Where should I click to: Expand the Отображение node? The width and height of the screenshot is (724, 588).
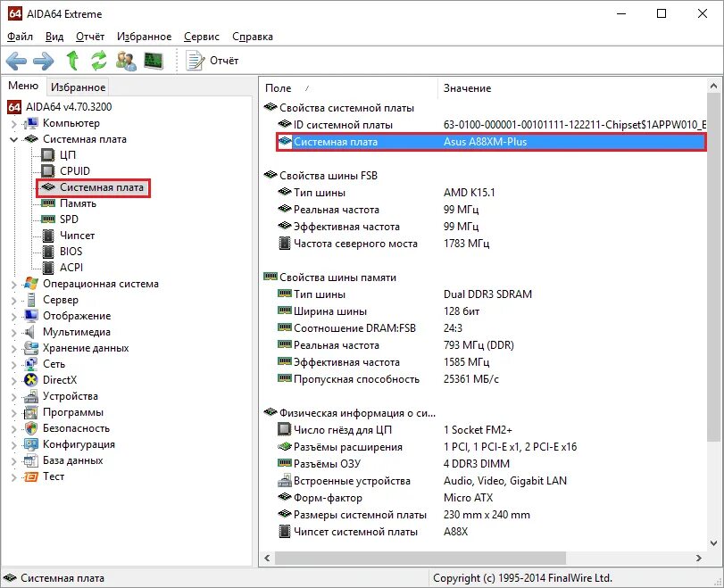pyautogui.click(x=13, y=317)
